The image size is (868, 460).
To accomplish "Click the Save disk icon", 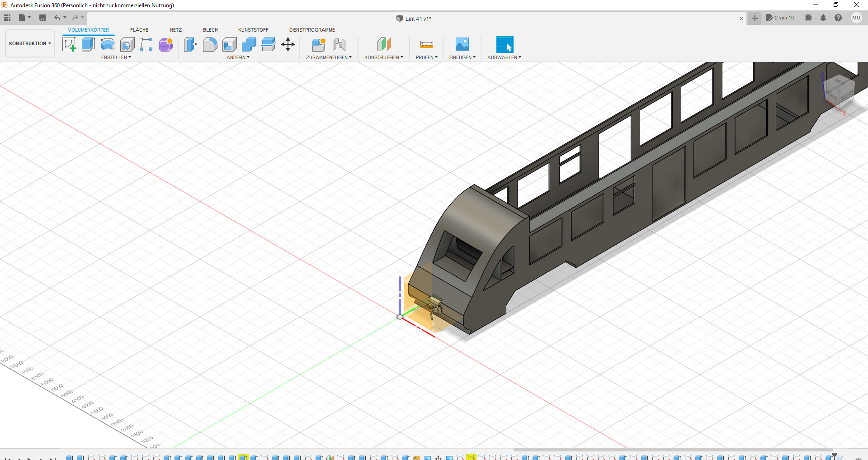I will click(x=42, y=18).
